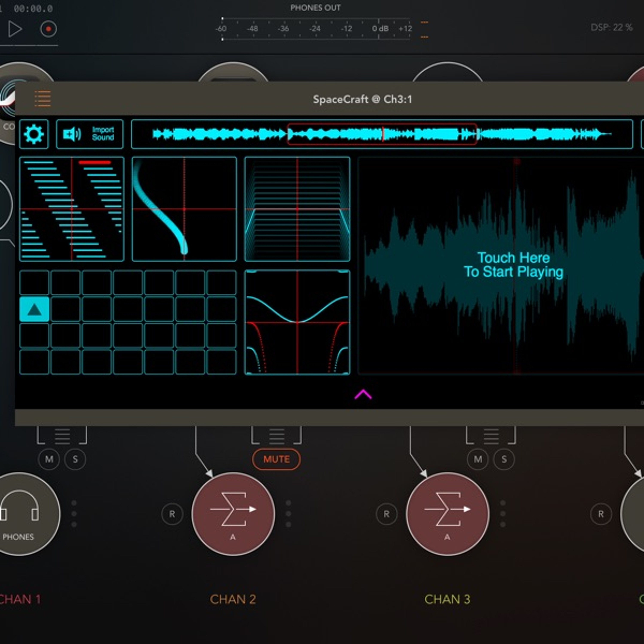Click the red loop region in waveform overview

coord(382,134)
